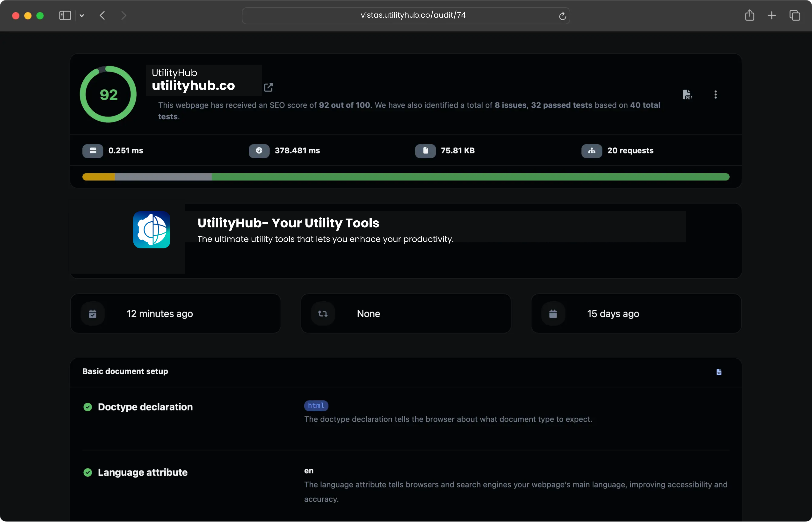The width and height of the screenshot is (812, 522).
Task: Click the 20 requests sitemap icon
Action: click(592, 151)
